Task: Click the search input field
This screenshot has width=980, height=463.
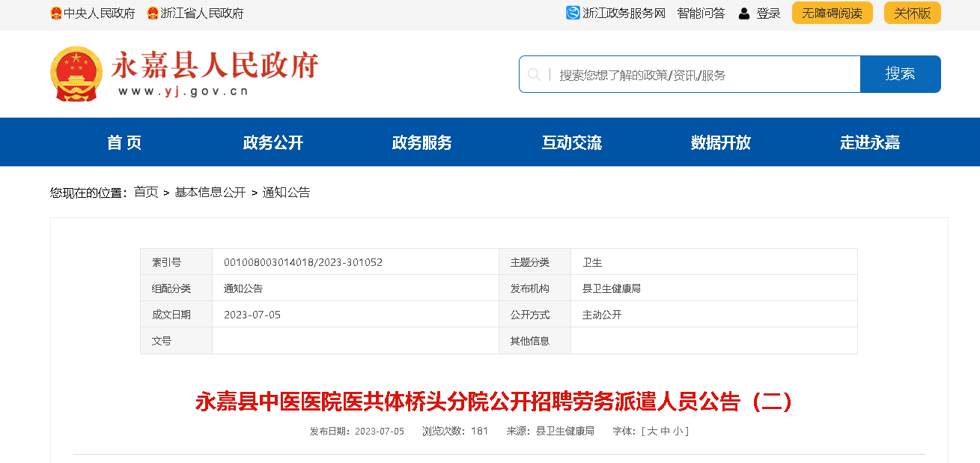Action: coord(690,74)
